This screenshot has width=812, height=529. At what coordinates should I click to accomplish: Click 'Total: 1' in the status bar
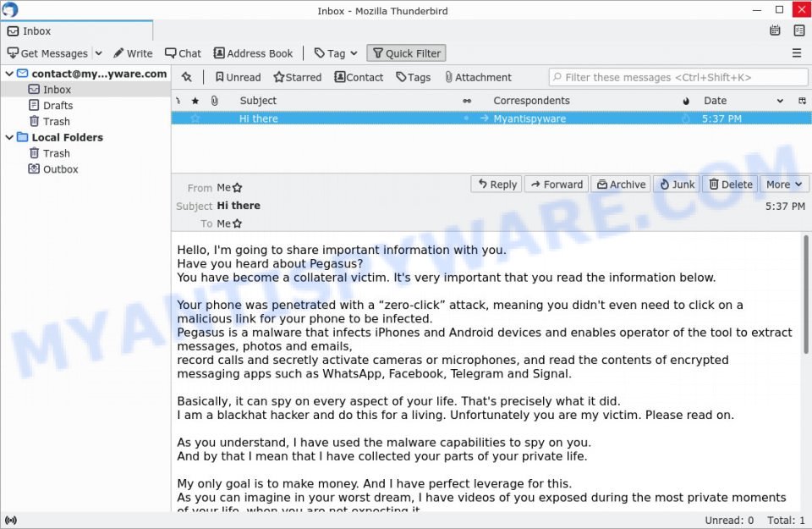point(786,521)
